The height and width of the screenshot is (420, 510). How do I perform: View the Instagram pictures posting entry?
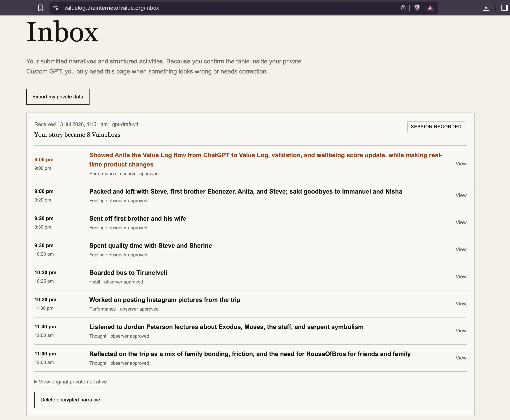461,304
